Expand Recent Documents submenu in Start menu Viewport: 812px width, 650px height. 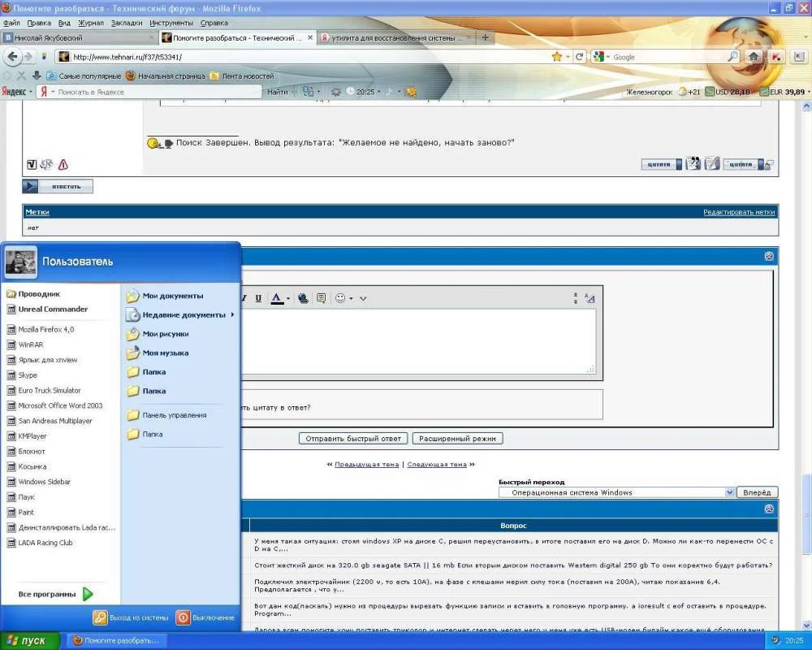tap(232, 314)
